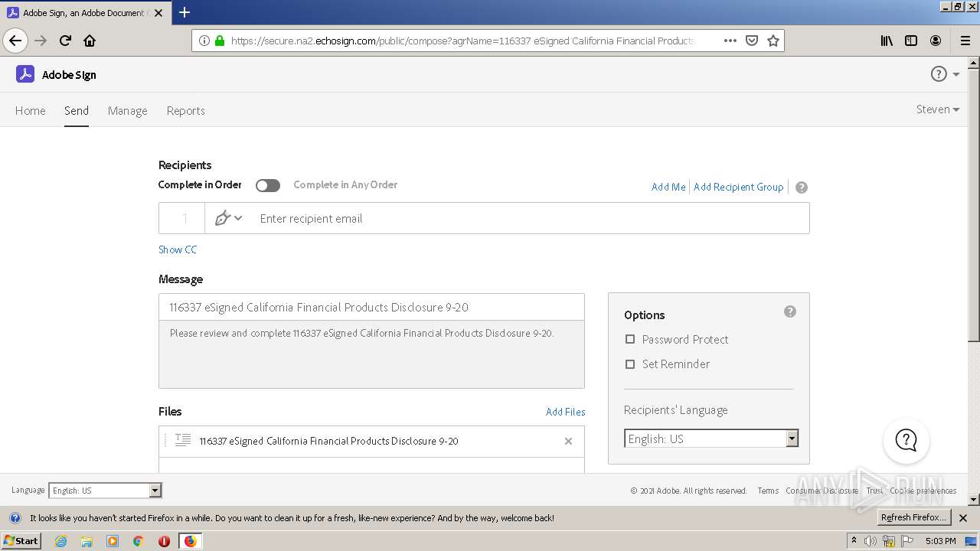Enable Password Protect checkbox
Screen dimensions: 980x551
click(x=630, y=339)
